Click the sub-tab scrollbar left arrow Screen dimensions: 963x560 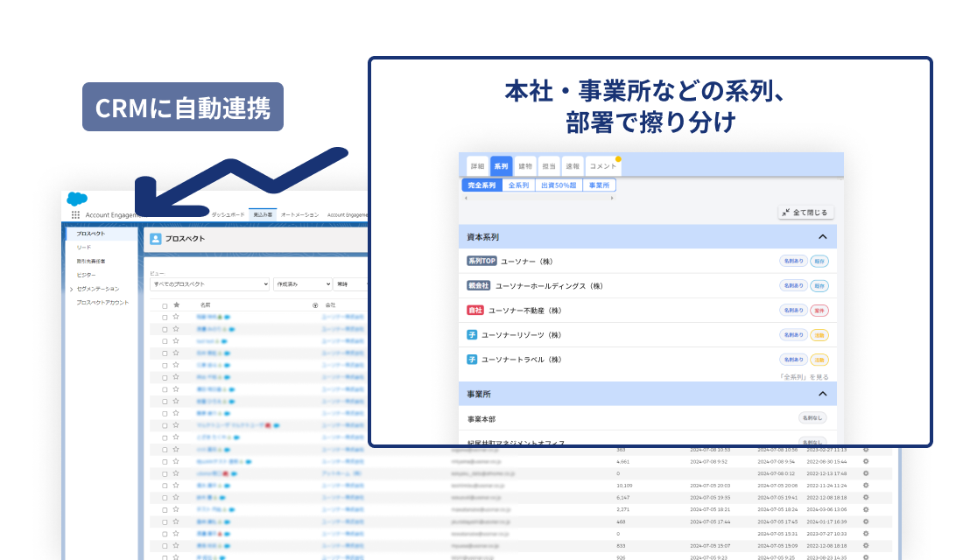[x=466, y=198]
